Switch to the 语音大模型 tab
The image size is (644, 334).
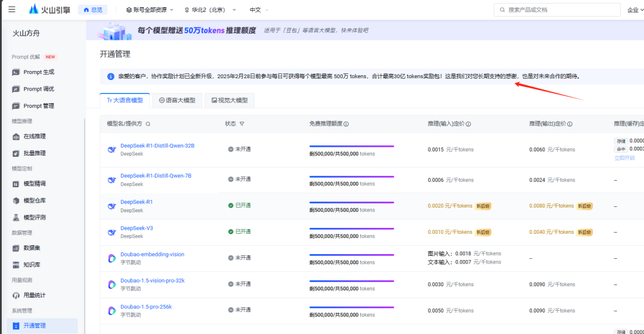(177, 100)
